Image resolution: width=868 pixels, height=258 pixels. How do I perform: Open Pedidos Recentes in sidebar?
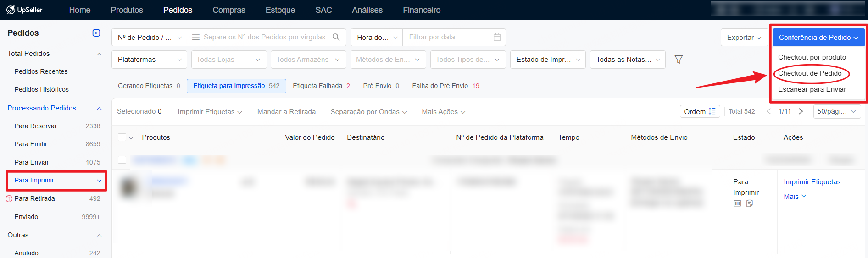(41, 71)
